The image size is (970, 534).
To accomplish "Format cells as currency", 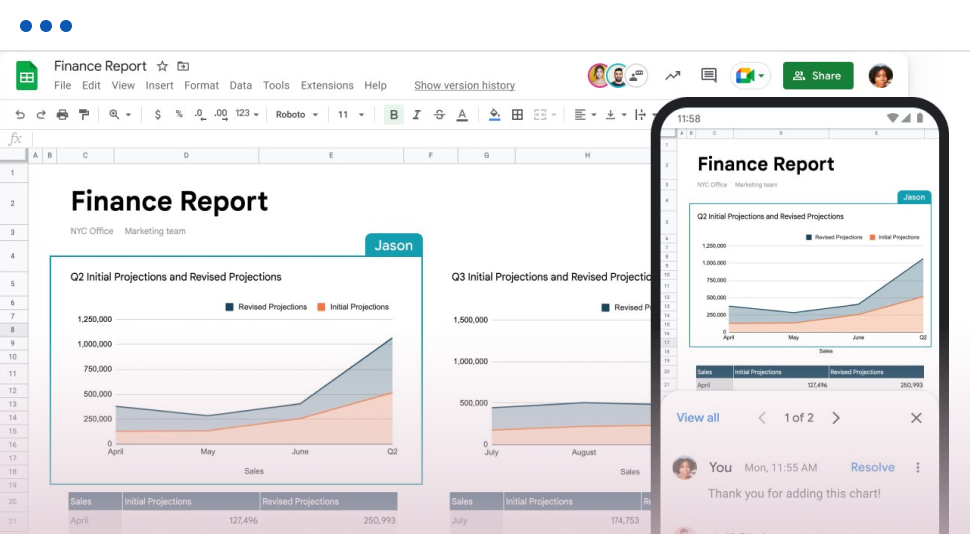I will pyautogui.click(x=158, y=115).
